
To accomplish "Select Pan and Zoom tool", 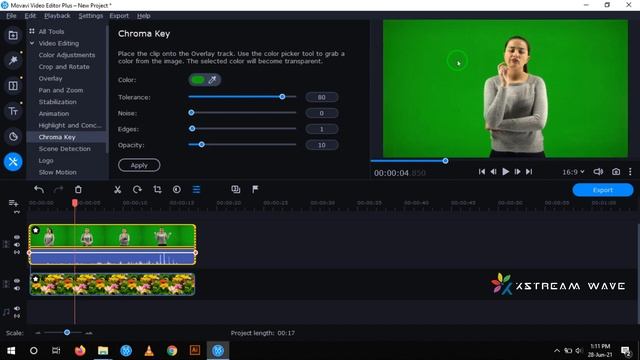I will [x=60, y=90].
